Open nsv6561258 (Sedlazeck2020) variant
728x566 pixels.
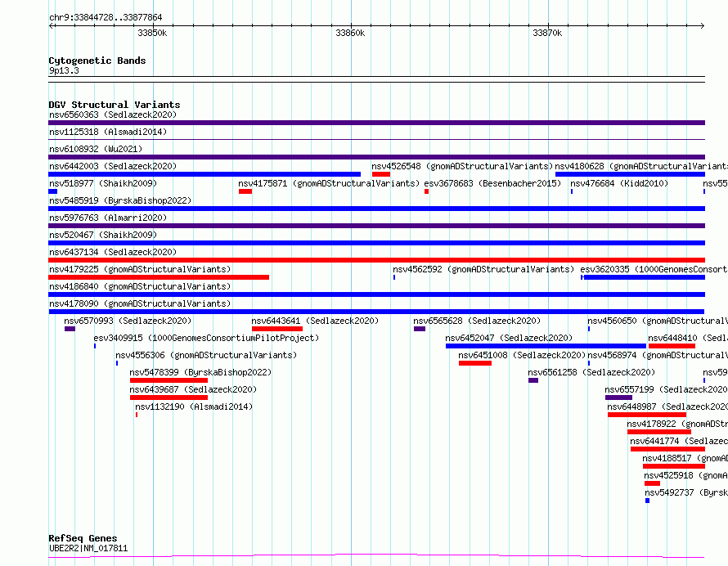pos(591,372)
